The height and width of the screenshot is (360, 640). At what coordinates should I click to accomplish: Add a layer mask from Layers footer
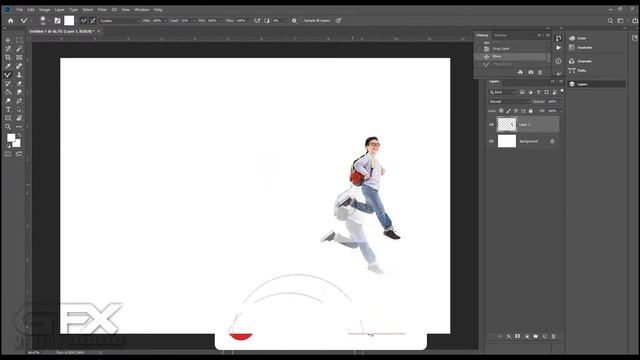518,336
